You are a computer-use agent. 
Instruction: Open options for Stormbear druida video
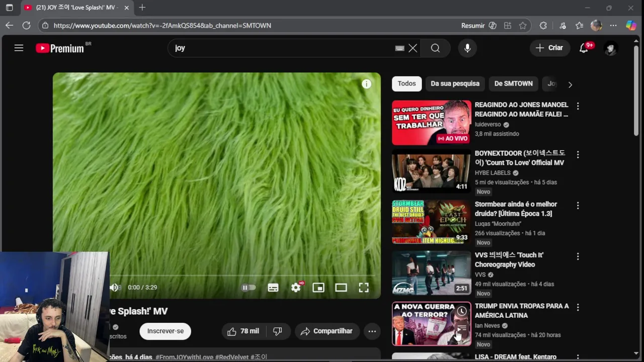pos(578,206)
